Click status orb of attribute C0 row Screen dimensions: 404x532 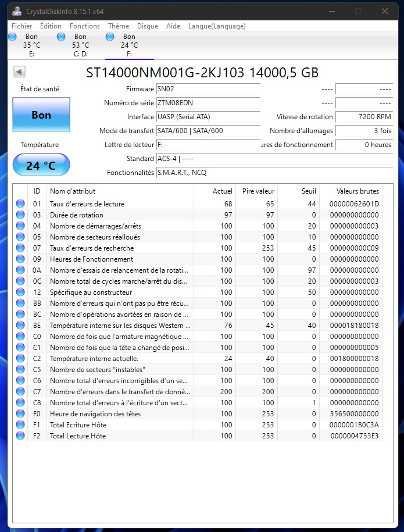point(20,336)
